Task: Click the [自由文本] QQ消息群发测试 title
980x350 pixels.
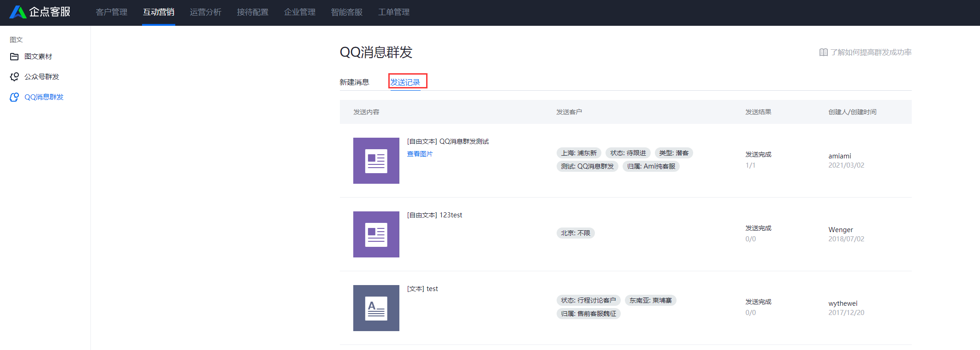Action: [x=448, y=141]
